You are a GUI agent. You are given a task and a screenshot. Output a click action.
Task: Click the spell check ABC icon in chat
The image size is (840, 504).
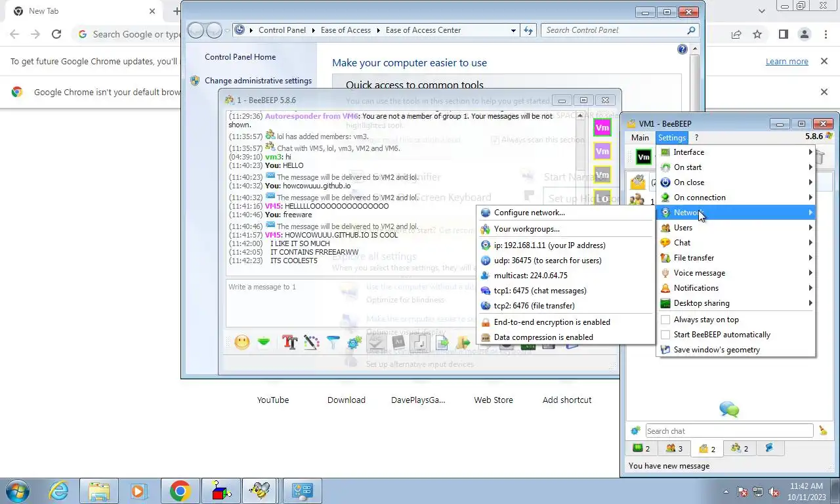pyautogui.click(x=376, y=342)
